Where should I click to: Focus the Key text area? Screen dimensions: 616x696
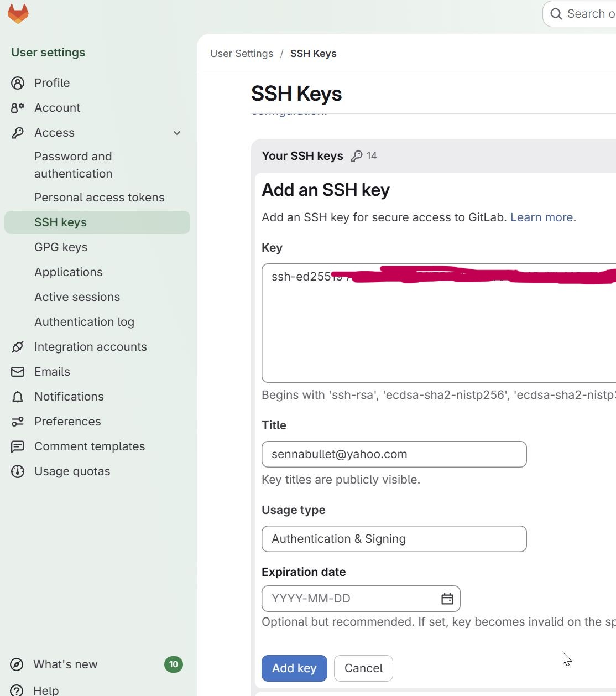[439, 323]
